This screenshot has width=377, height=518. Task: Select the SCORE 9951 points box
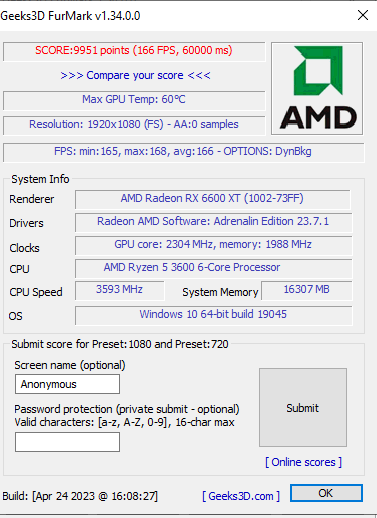tap(134, 51)
